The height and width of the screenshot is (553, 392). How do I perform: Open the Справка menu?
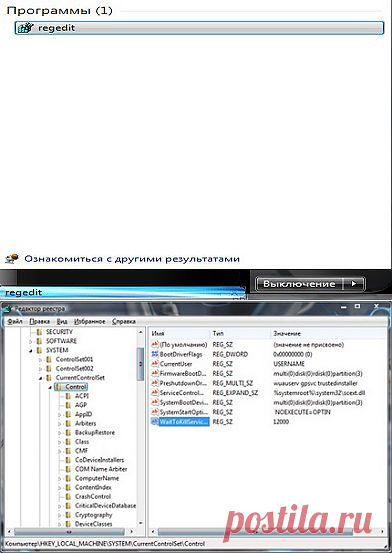click(x=124, y=321)
